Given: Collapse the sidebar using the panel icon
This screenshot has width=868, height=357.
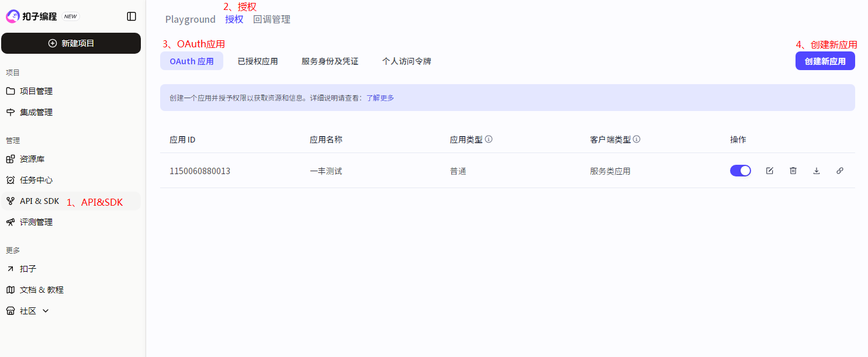Looking at the screenshot, I should coord(132,16).
